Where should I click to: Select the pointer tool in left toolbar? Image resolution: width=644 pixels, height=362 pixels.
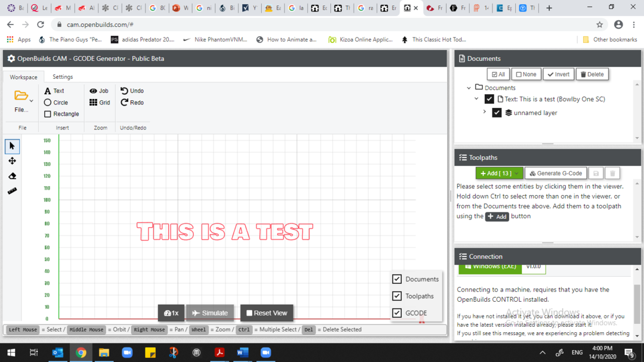click(x=12, y=146)
